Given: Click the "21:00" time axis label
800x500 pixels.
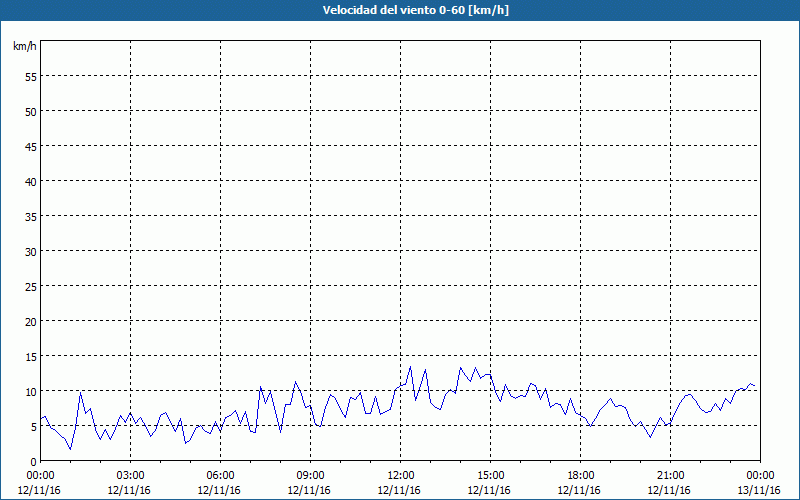Looking at the screenshot, I should point(670,476).
